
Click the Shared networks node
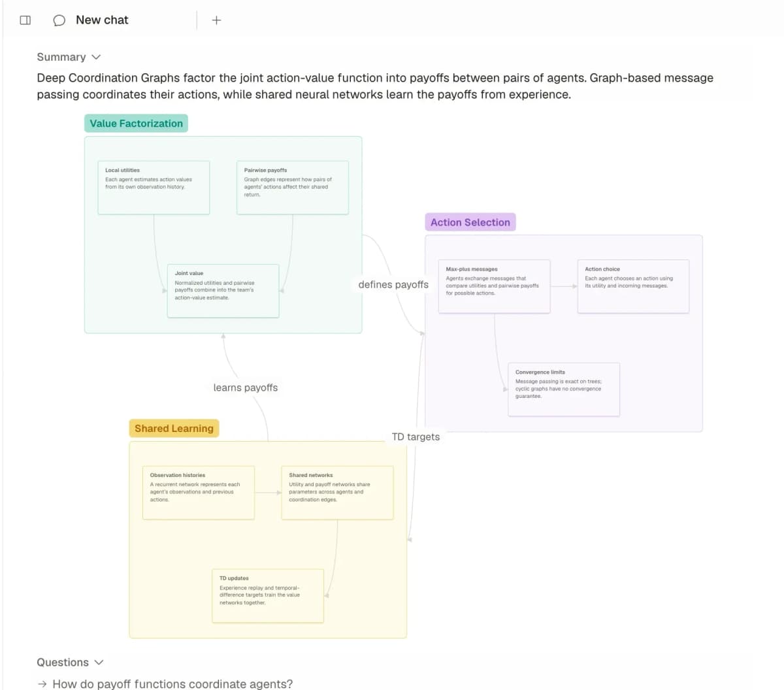coord(338,493)
